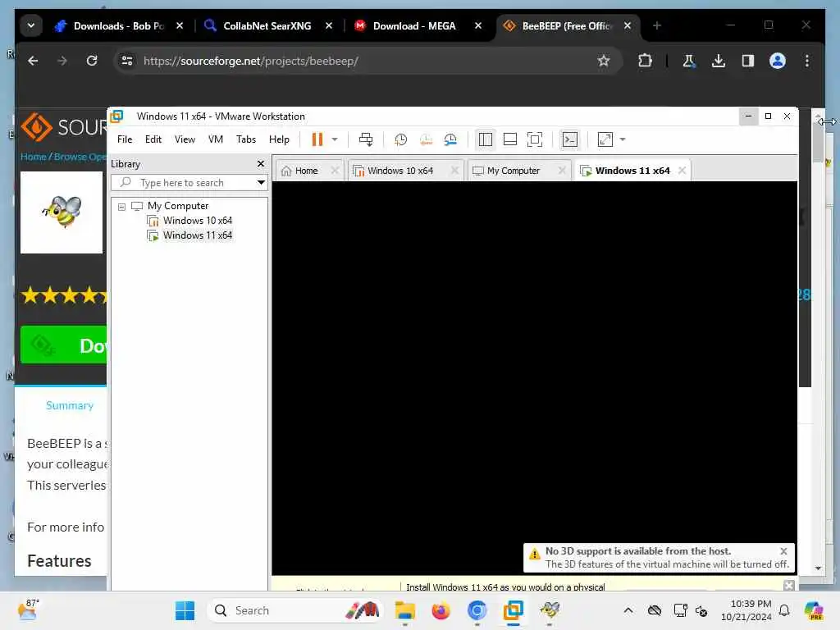This screenshot has width=840, height=630.
Task: Click the Home breadcrumb link on SourceForge
Action: pyautogui.click(x=33, y=157)
